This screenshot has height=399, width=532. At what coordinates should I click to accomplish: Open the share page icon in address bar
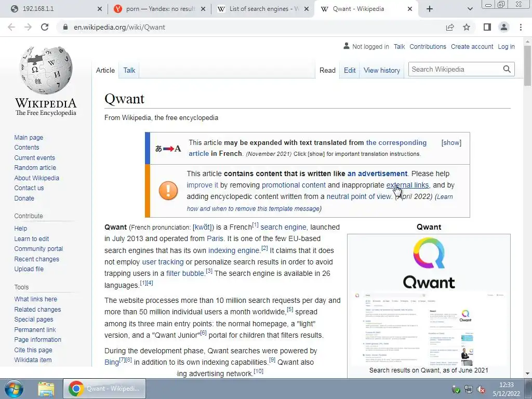click(x=450, y=27)
